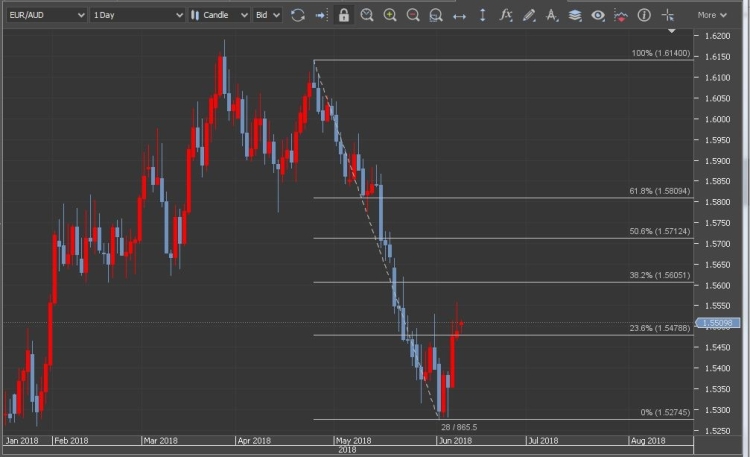Click the 38.2% (1.56051) Fibonacci level label
Viewport: 750px width, 457px height.
(660, 275)
